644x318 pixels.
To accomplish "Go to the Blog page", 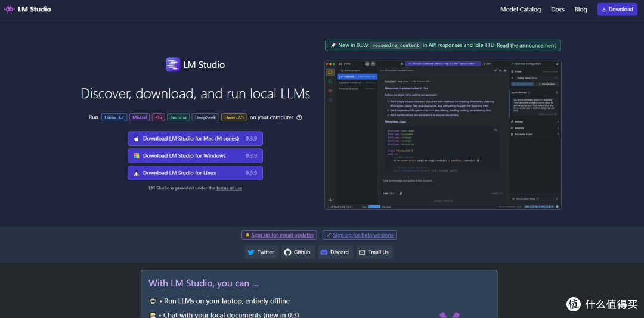I will (x=581, y=10).
